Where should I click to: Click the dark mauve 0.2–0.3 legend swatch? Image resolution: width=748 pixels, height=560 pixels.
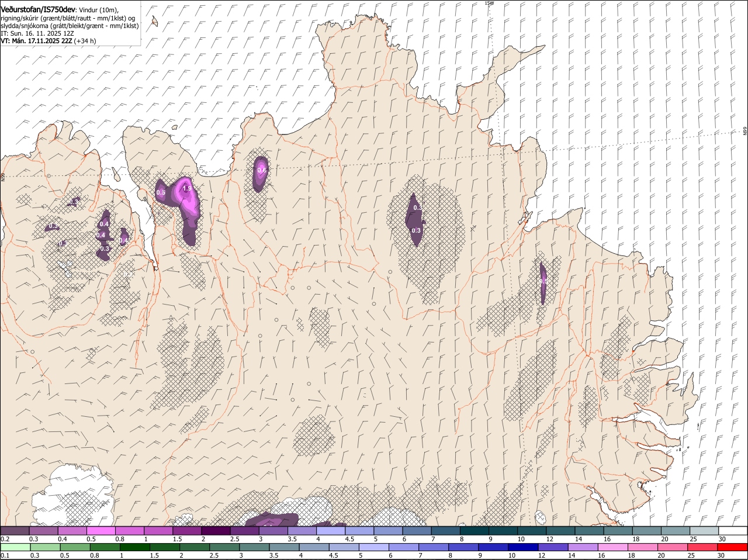(x=15, y=531)
